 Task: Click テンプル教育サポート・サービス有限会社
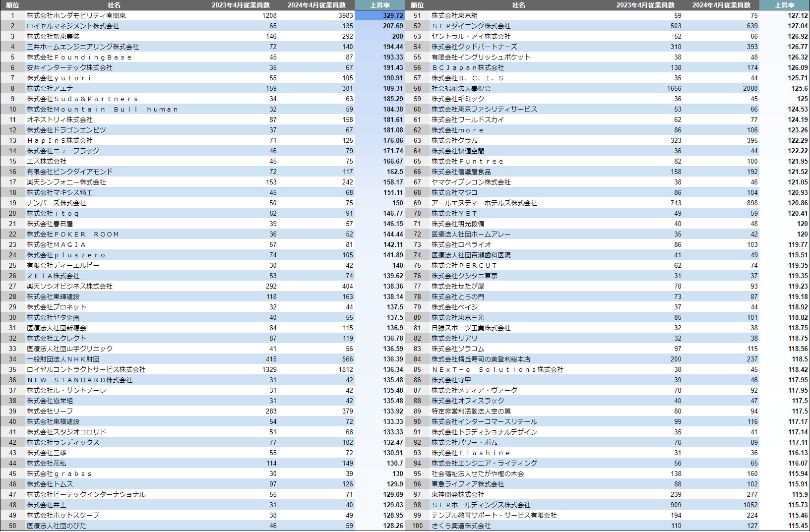point(494,515)
